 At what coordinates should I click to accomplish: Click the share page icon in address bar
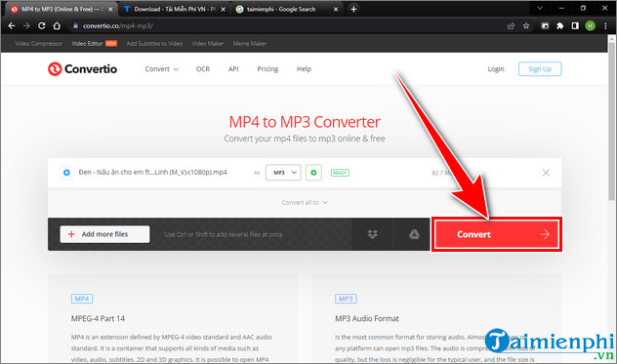511,26
